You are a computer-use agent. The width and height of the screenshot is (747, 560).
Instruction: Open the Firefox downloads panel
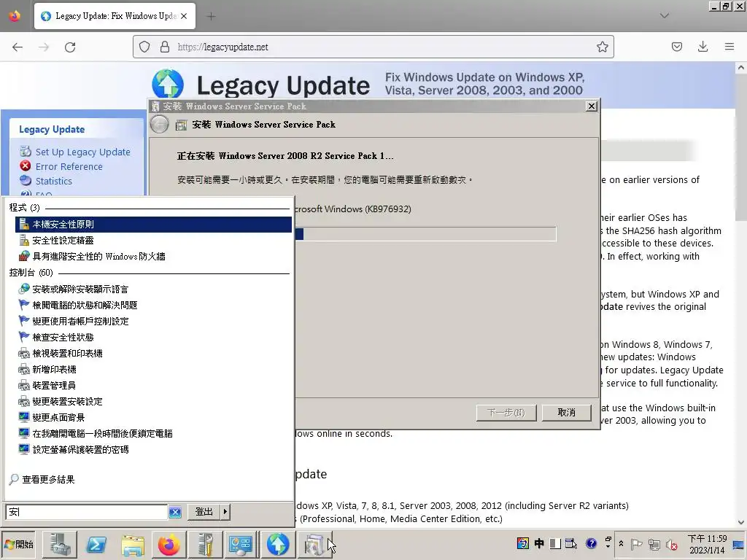click(703, 47)
